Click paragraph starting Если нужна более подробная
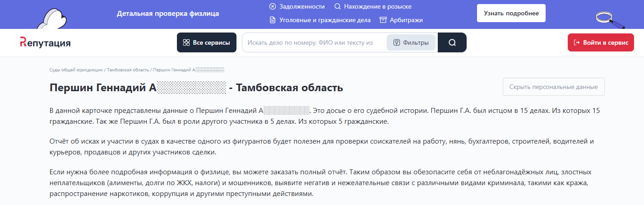644x205 pixels. click(320, 183)
